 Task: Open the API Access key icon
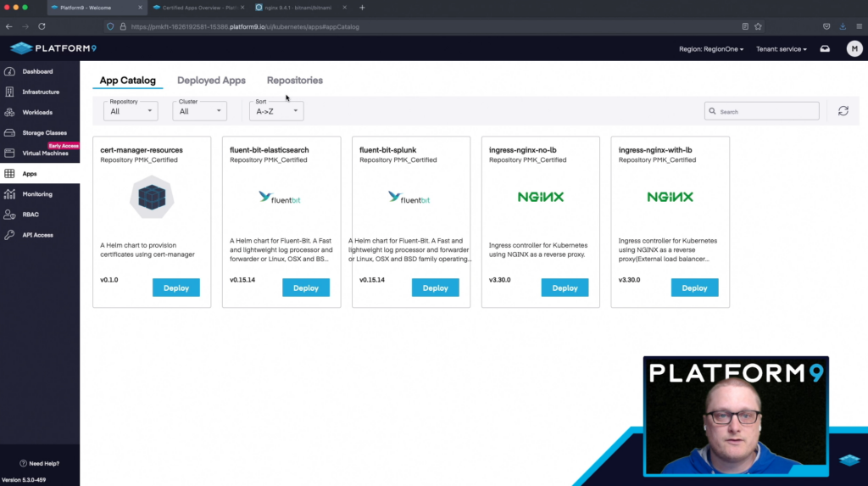9,235
